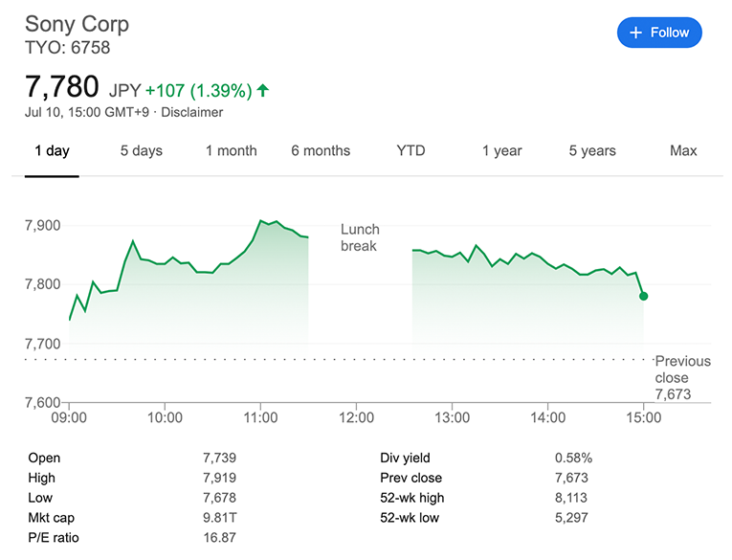Select the Max range tab
Viewport: 732px width, 560px height.
(x=683, y=151)
